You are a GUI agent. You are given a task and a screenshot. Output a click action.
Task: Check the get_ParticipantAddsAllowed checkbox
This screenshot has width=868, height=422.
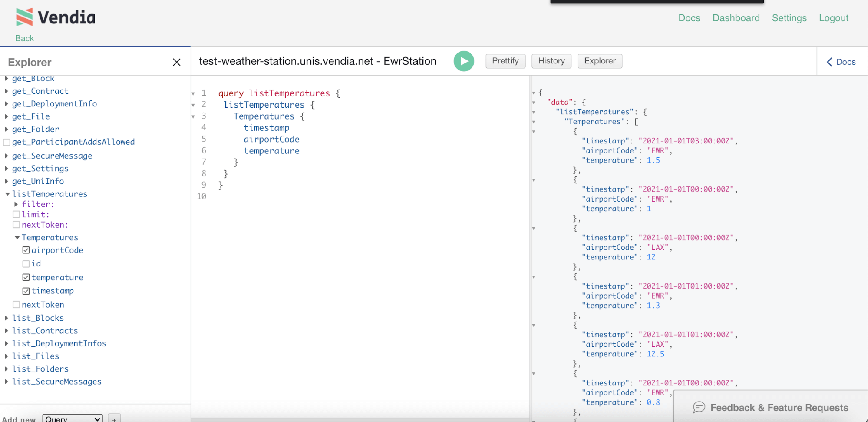coord(7,142)
